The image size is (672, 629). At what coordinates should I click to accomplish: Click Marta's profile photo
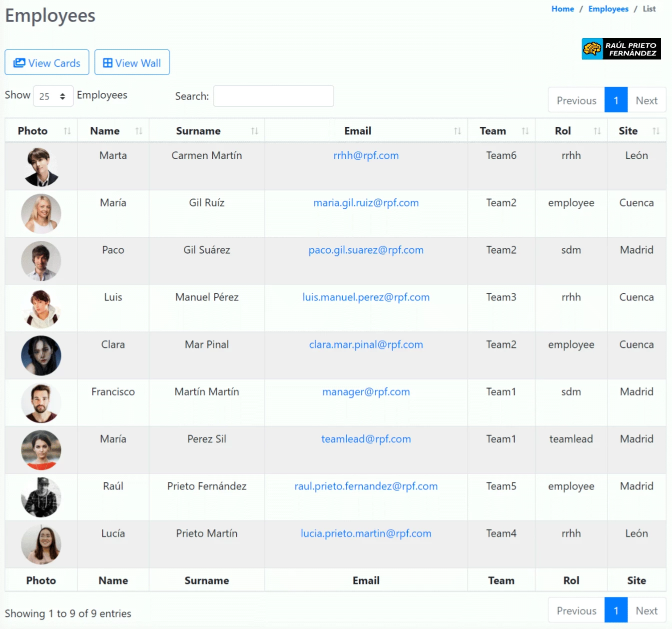pyautogui.click(x=41, y=166)
